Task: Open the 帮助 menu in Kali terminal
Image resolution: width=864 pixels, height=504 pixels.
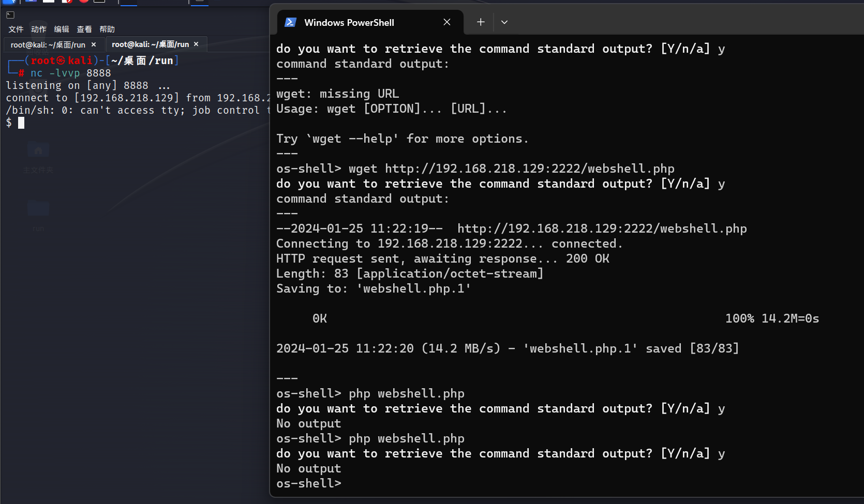Action: tap(107, 29)
